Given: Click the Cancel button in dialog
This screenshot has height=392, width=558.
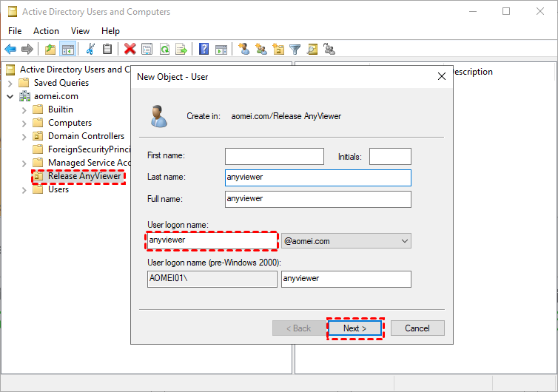Looking at the screenshot, I should [x=417, y=328].
